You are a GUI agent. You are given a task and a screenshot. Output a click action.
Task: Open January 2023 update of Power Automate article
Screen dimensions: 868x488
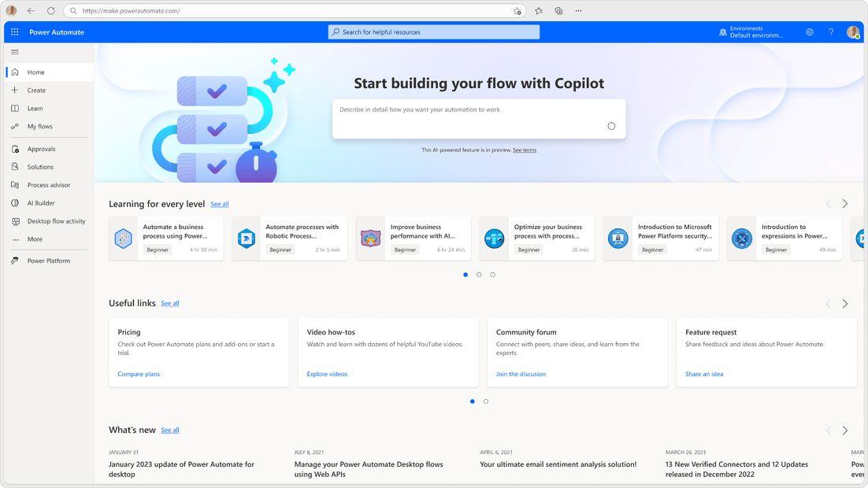[182, 469]
